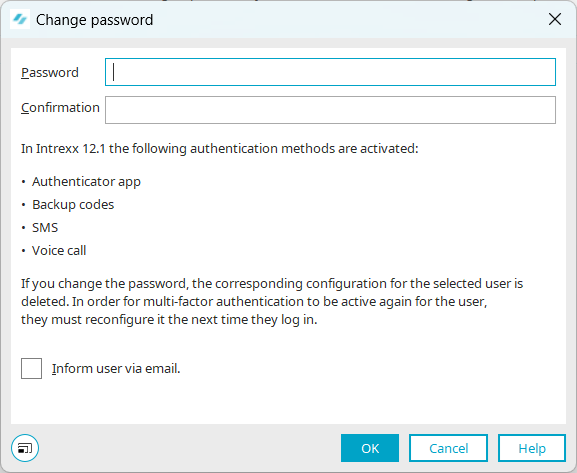
Task: Close the Change password dialog
Action: [555, 19]
